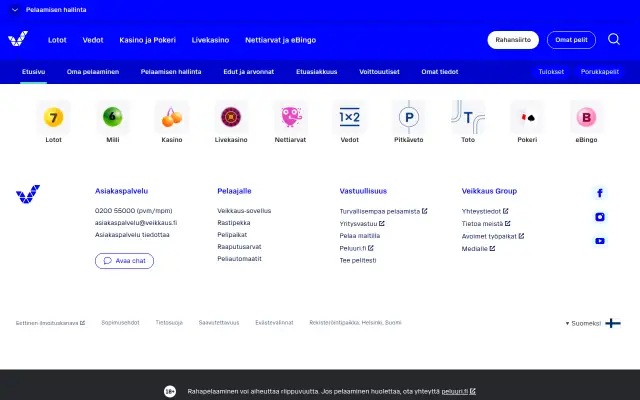Switch to Omat tiedot tab
This screenshot has height=400, width=640.
tap(440, 72)
